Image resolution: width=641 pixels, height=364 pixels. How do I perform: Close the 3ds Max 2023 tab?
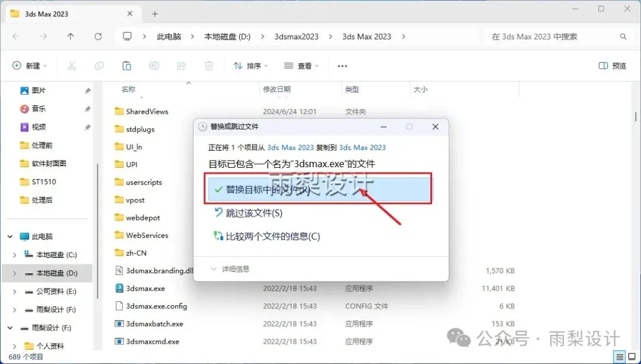(x=130, y=14)
